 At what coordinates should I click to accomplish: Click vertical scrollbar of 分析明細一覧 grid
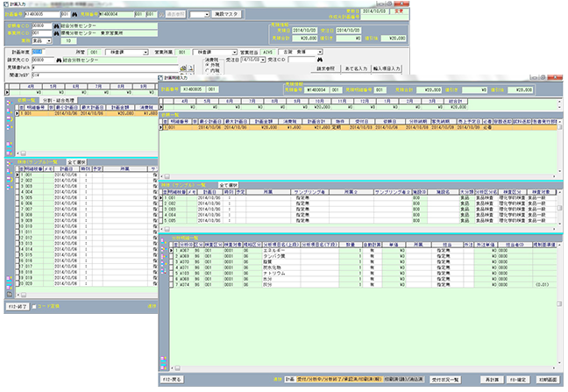[559, 306]
